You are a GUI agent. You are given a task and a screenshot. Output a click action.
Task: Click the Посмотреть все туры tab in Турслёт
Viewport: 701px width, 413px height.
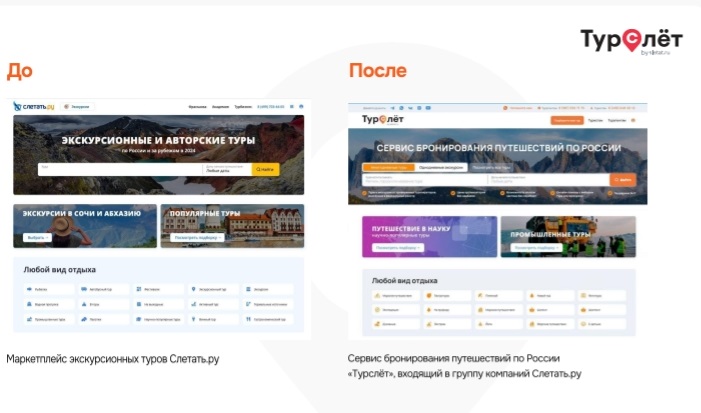pyautogui.click(x=491, y=168)
